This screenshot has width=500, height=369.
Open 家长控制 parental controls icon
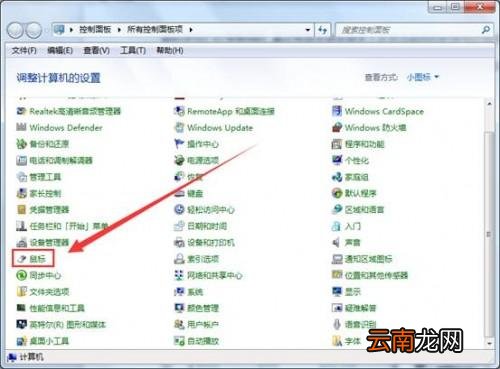[x=22, y=193]
